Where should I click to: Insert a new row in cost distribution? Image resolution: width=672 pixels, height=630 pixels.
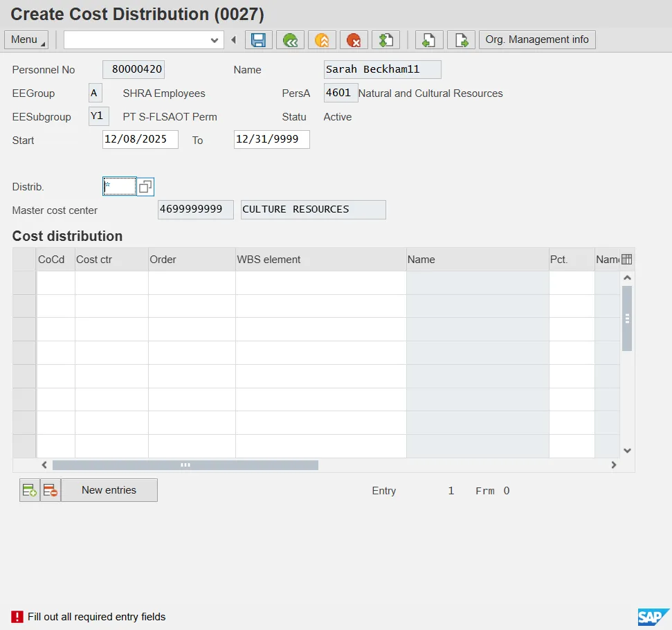pos(30,490)
